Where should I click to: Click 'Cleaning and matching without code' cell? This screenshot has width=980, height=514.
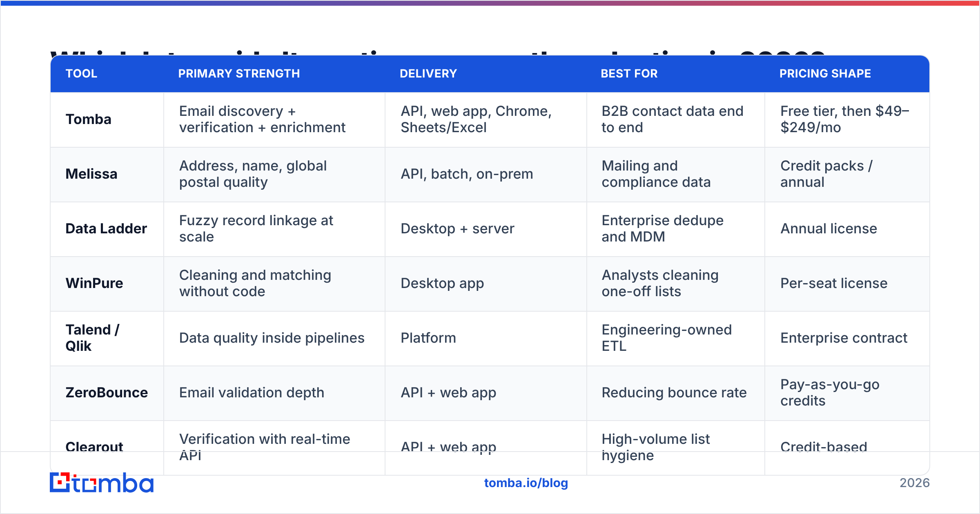[274, 284]
